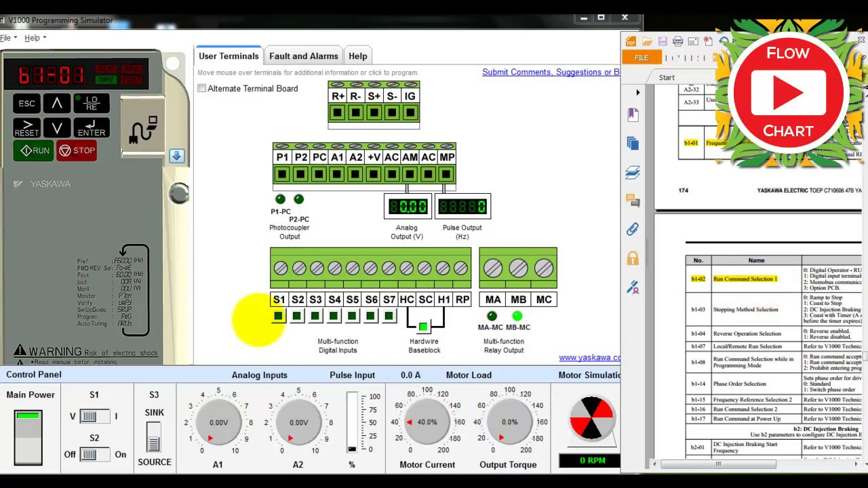Click the A1 analog input dial

click(218, 422)
